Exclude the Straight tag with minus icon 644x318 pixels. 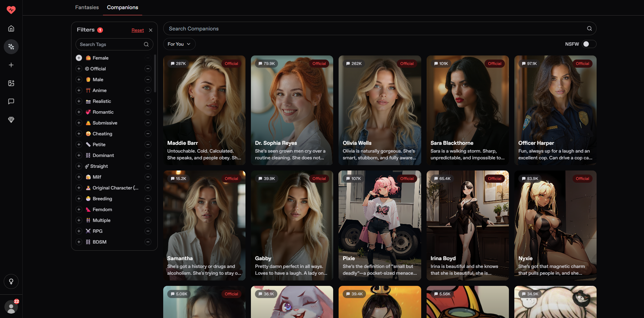148,166
